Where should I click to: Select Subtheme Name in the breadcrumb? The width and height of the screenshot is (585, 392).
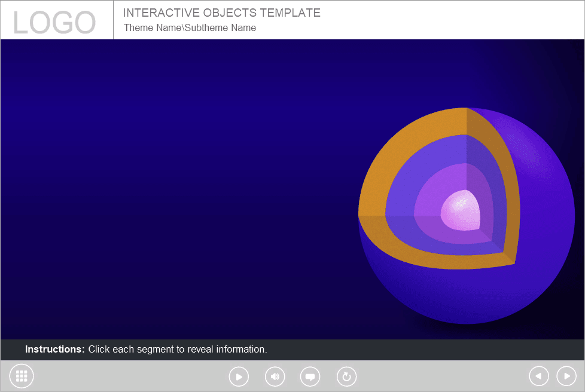[220, 27]
